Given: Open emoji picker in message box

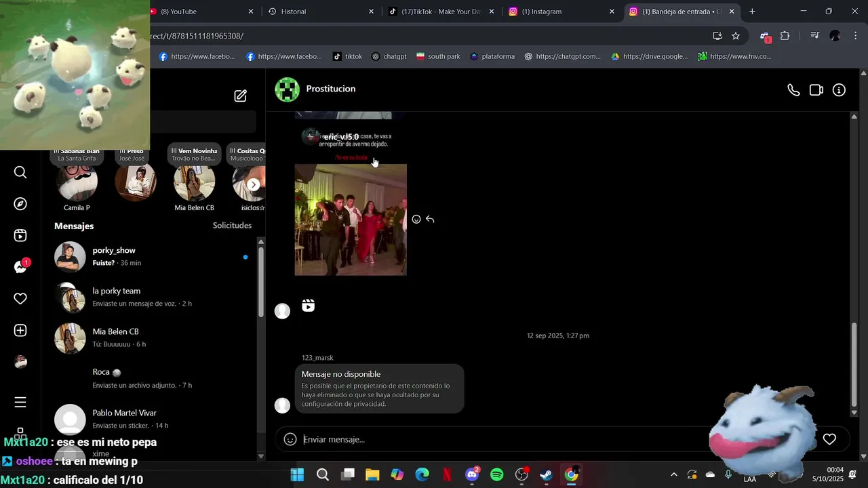Looking at the screenshot, I should (x=290, y=439).
